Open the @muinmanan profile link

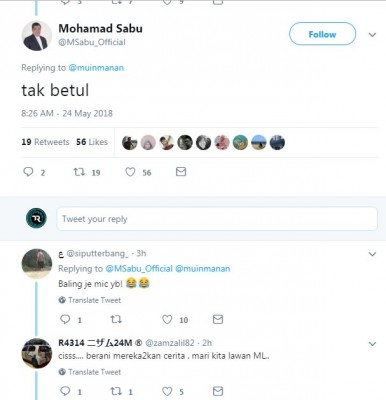96,68
